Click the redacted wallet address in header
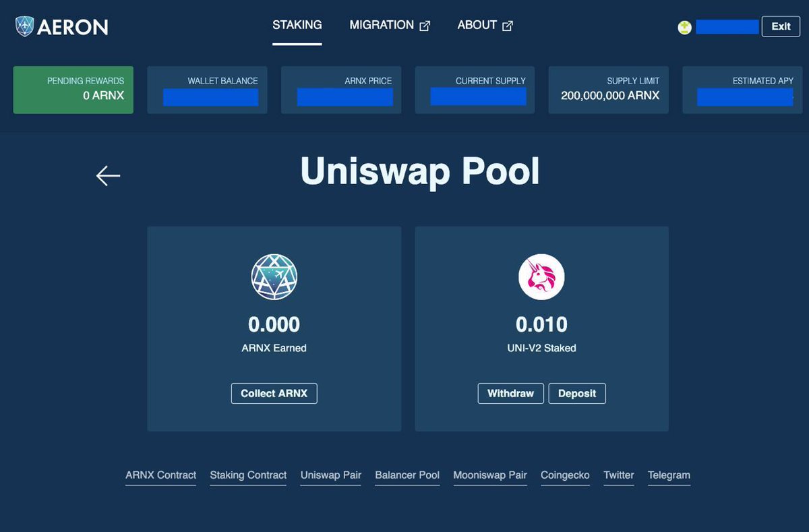The image size is (809, 532). point(727,27)
